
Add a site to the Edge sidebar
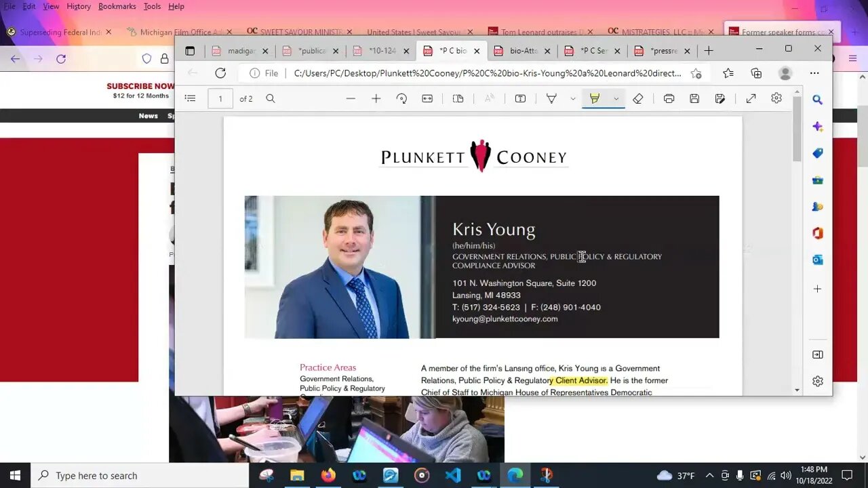coord(818,289)
